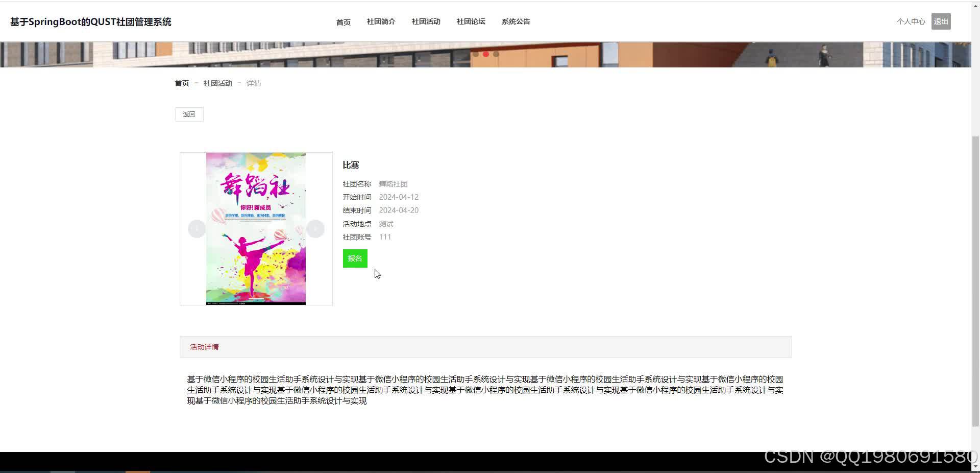Click a red carousel indicator dot on the banner
980x473 pixels.
pos(486,54)
